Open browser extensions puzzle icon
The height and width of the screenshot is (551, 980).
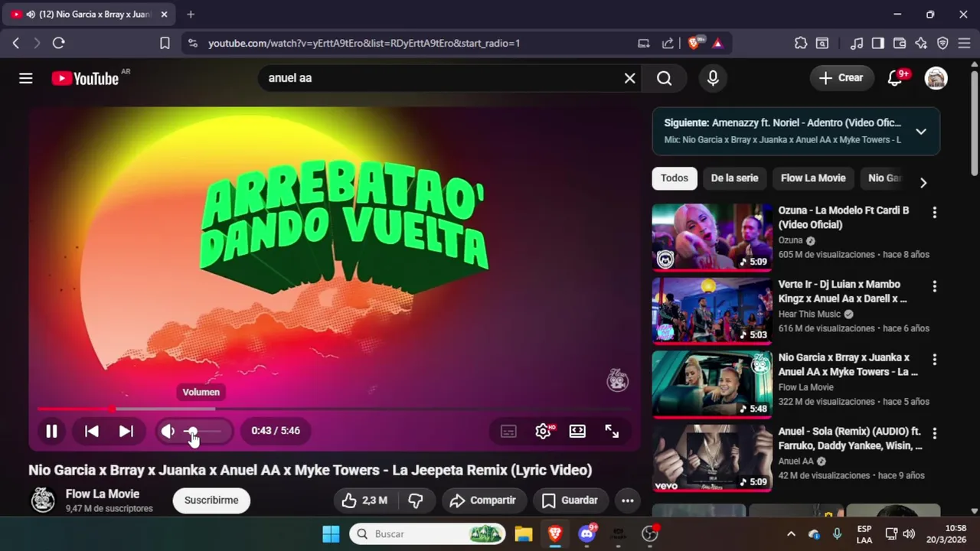[x=801, y=44]
